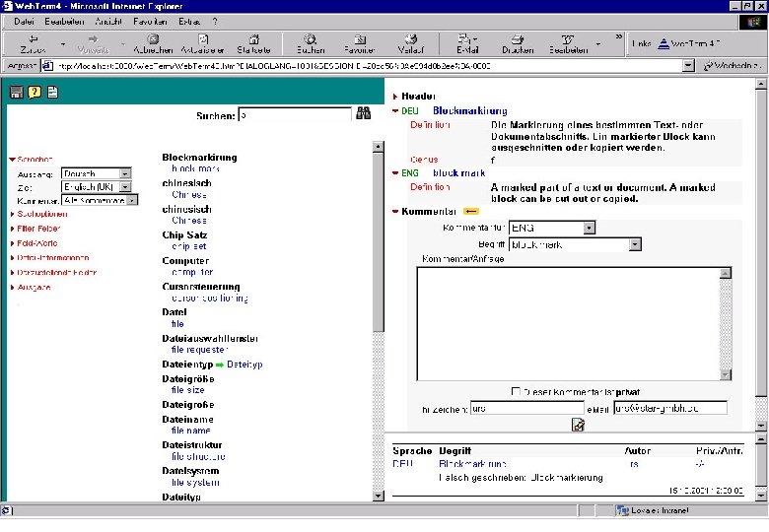This screenshot has width=769, height=532.
Task: Expand the Filter Felder section
Action: click(x=38, y=229)
